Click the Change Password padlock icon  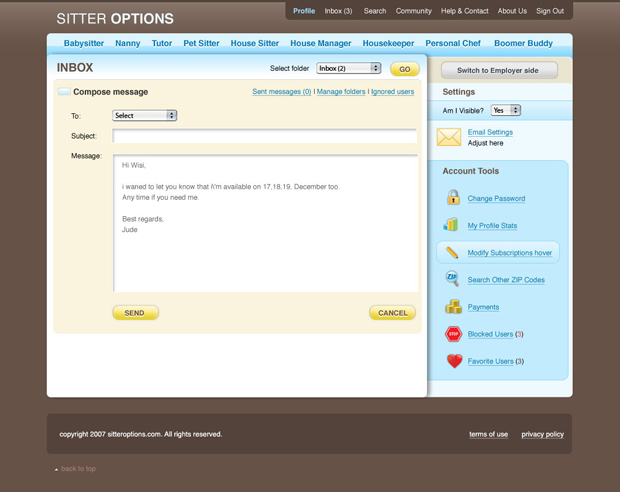pos(453,198)
